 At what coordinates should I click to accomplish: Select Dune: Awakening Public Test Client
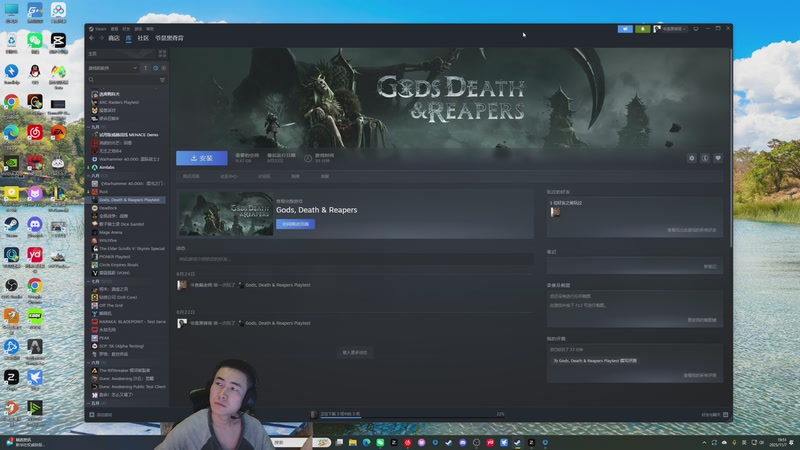click(132, 387)
